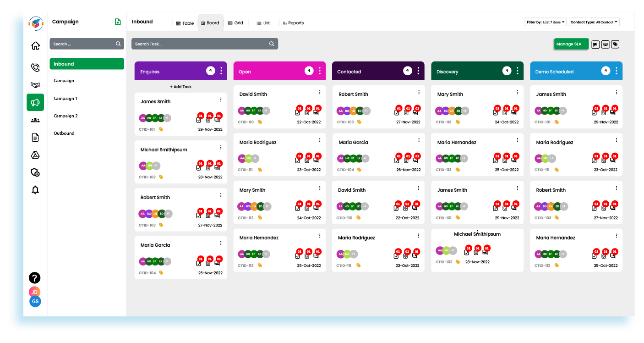Open the Enquires column three-dot menu
644x343 pixels.
[221, 71]
